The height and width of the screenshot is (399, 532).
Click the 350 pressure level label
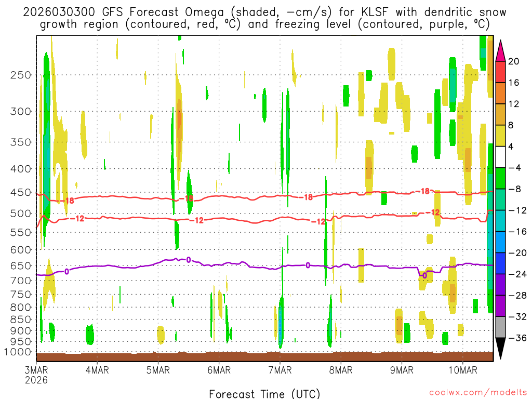click(21, 142)
